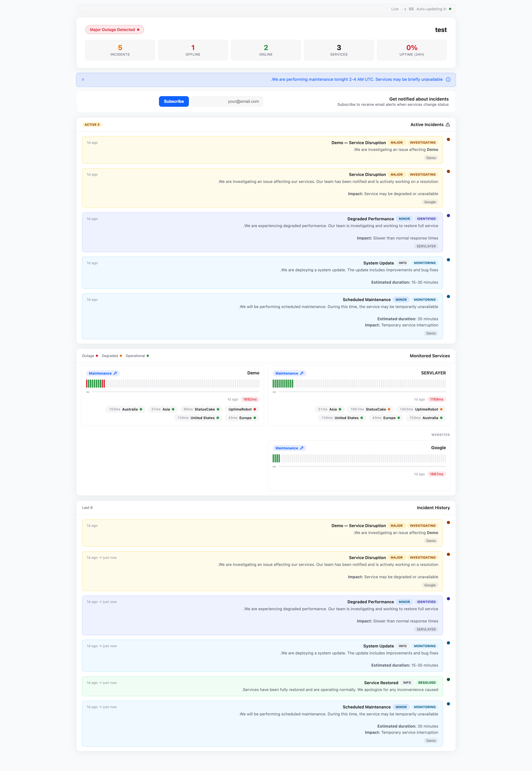Click the RESOLVED status badge
The width and height of the screenshot is (532, 771).
(x=427, y=683)
